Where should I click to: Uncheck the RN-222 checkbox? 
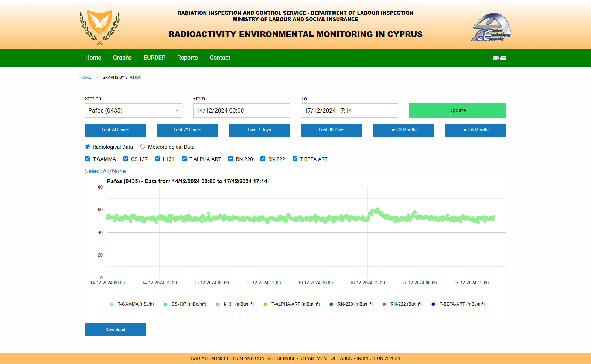263,159
